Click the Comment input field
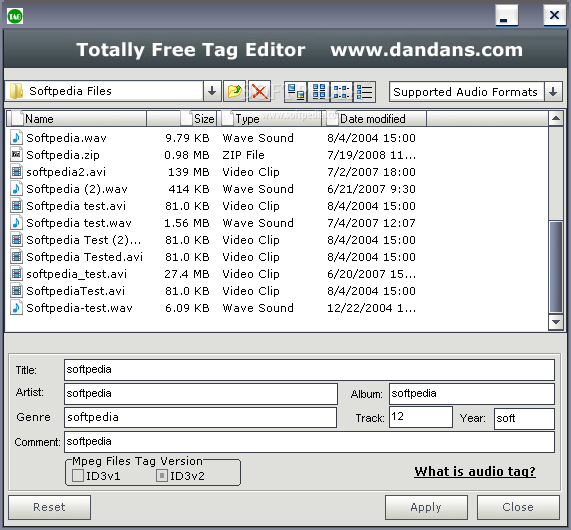The width and height of the screenshot is (571, 530). pyautogui.click(x=309, y=442)
